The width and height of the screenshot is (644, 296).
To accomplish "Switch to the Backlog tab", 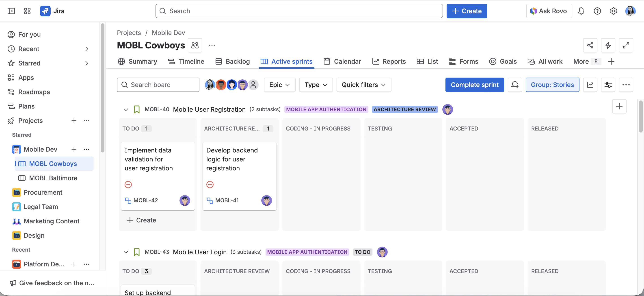I will click(233, 61).
